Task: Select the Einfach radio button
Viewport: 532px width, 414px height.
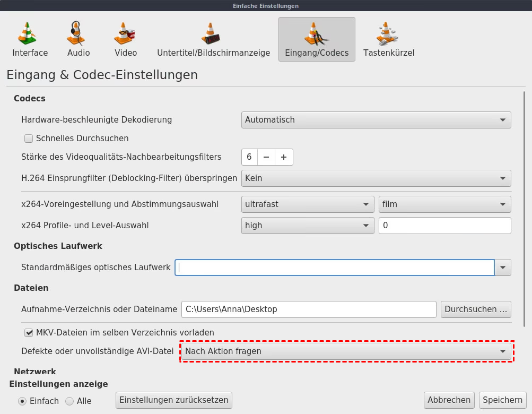Action: 22,401
